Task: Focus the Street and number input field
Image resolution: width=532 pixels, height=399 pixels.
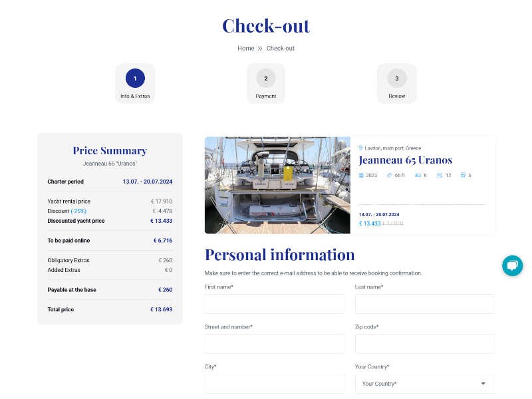Action: (x=275, y=344)
